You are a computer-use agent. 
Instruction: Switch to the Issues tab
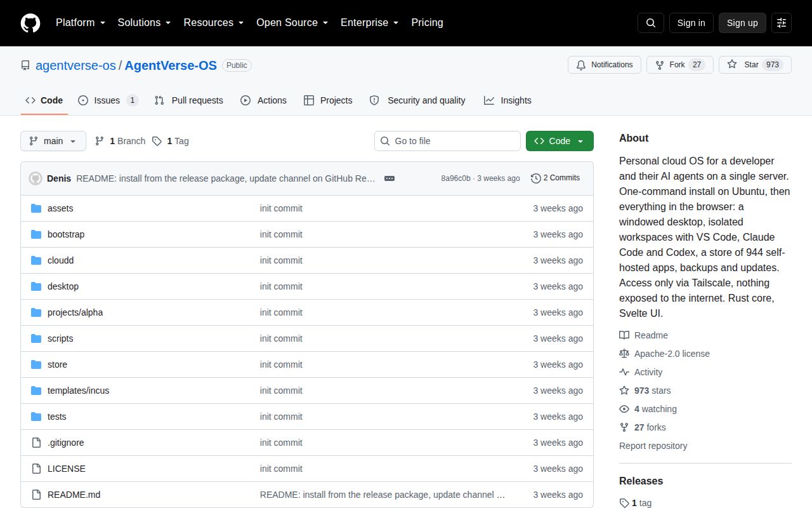coord(108,100)
